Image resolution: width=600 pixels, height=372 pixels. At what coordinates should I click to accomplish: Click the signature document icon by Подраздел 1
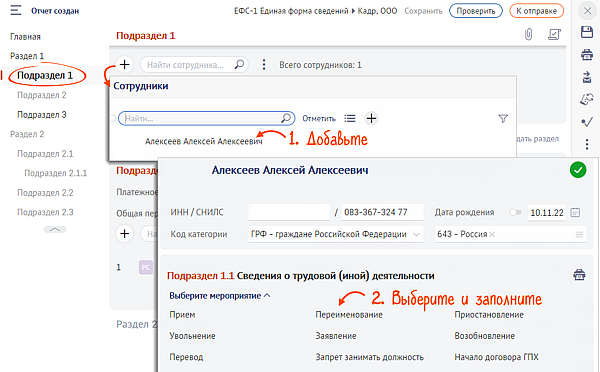pos(554,35)
